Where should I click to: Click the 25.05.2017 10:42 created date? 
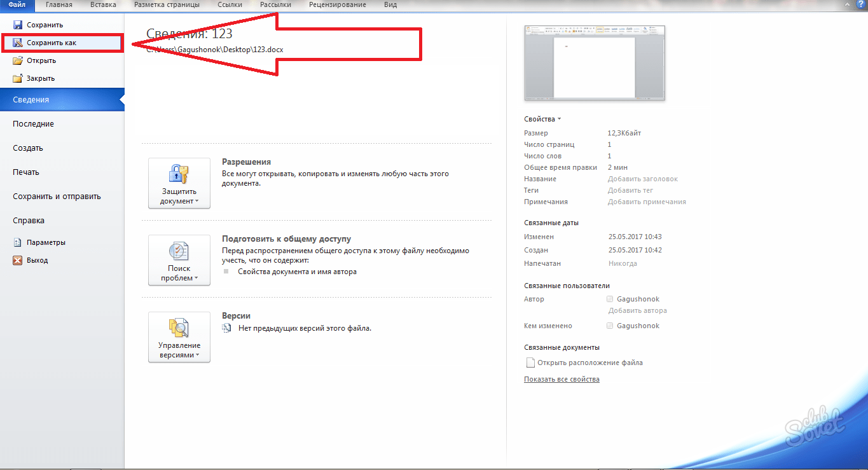[635, 250]
